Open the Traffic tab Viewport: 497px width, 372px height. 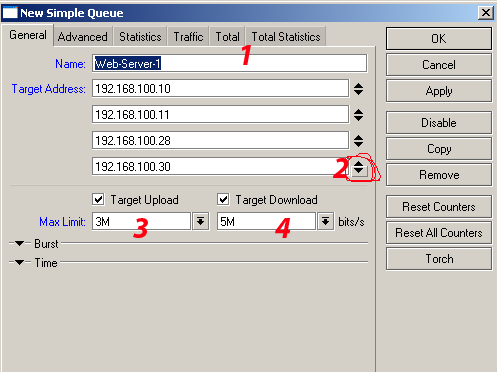coord(188,36)
